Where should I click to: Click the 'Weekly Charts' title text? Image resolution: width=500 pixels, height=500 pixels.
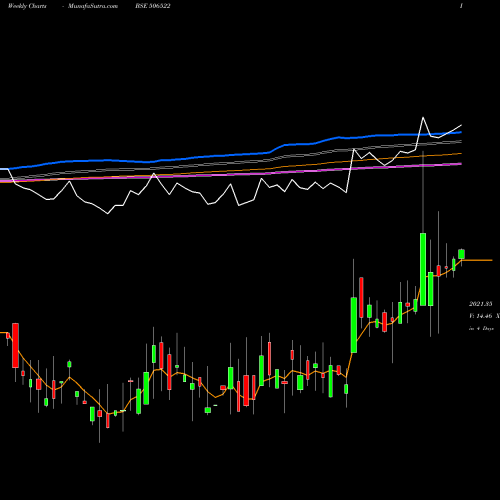(27, 6)
